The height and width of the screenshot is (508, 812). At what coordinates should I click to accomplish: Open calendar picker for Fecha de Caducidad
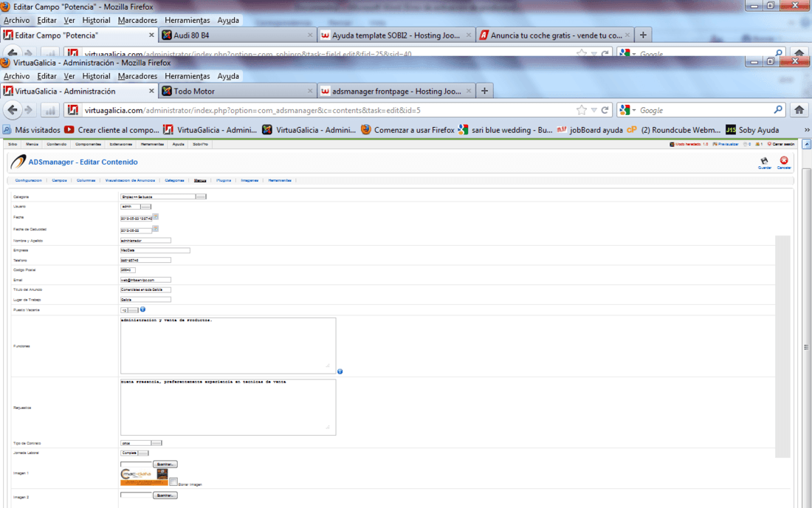coord(155,228)
